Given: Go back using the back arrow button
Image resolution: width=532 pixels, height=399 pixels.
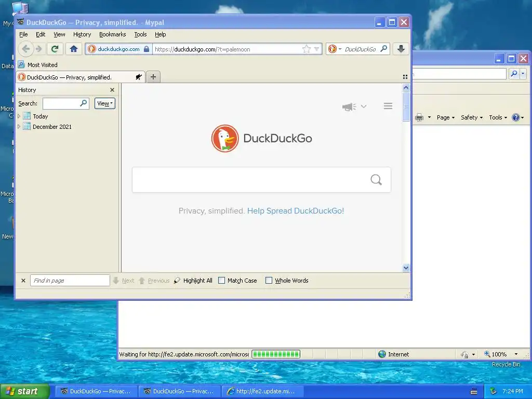Looking at the screenshot, I should (26, 49).
